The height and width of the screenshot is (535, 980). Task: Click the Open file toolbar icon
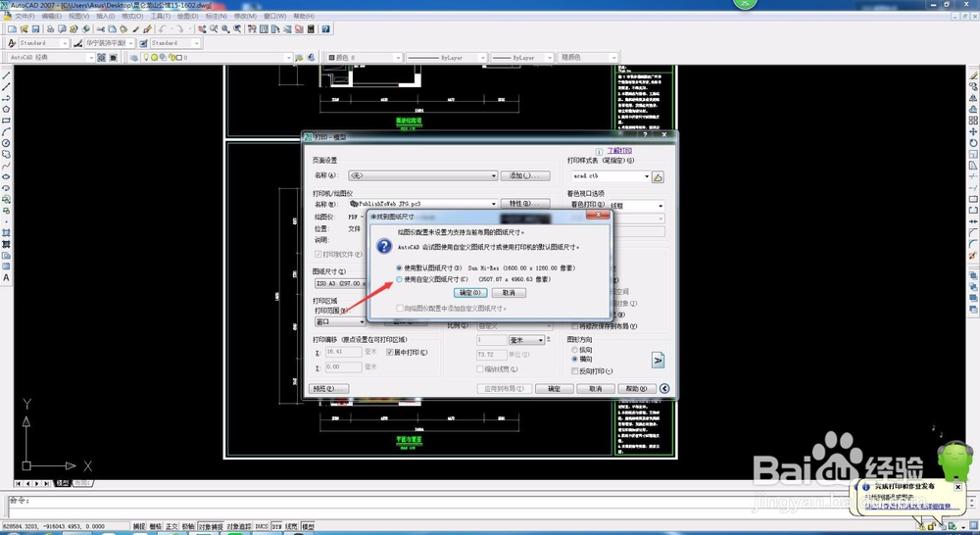(24, 28)
